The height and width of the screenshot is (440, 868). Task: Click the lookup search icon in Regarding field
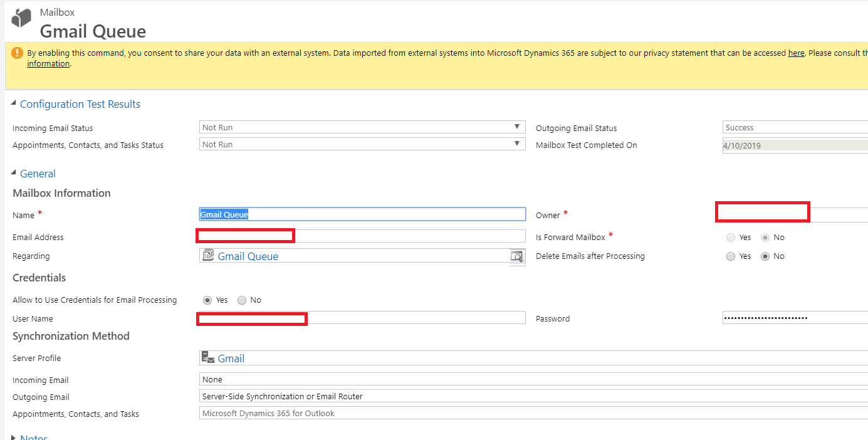(x=516, y=256)
